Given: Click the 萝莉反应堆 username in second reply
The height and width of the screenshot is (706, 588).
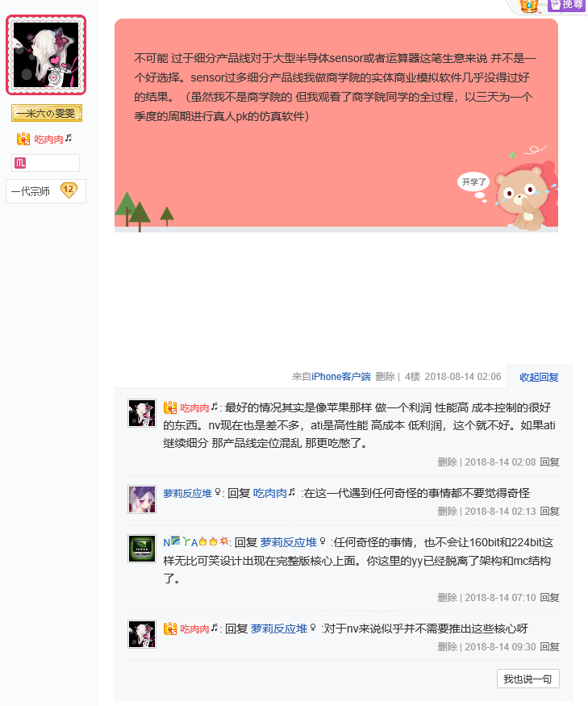Looking at the screenshot, I should tap(187, 494).
